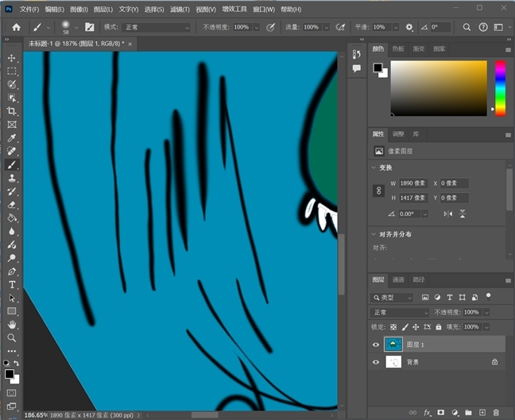Select the Hand tool
The image size is (515, 420).
pyautogui.click(x=12, y=325)
